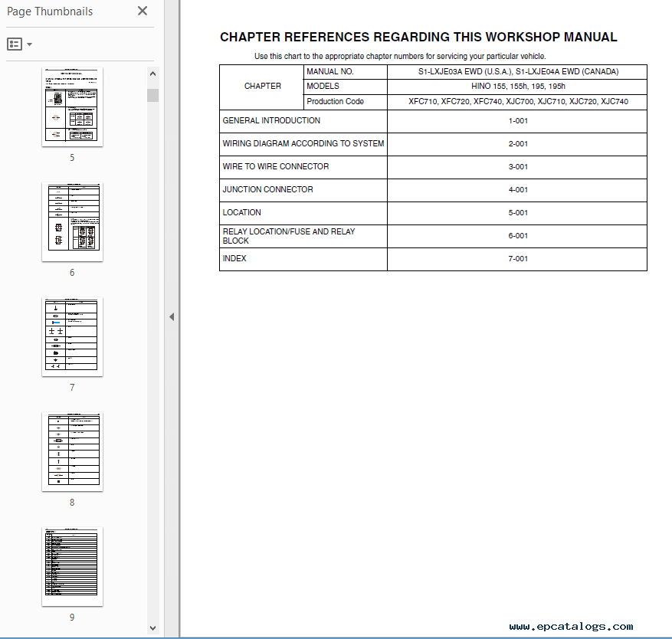Close the Page Thumbnails panel
The image size is (672, 639).
click(x=143, y=11)
